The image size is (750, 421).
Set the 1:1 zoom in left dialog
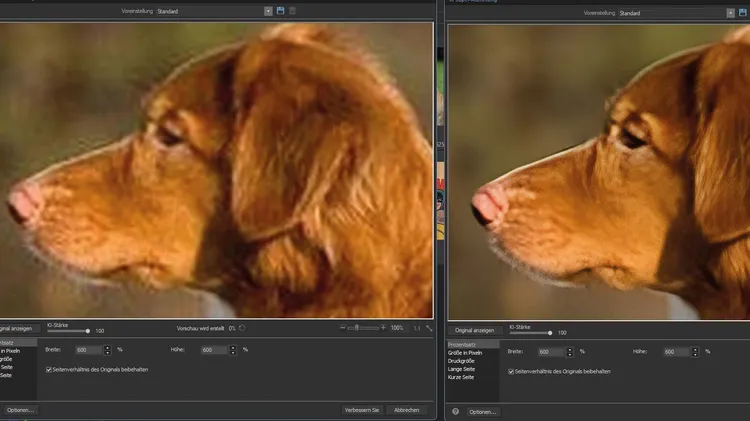click(417, 328)
